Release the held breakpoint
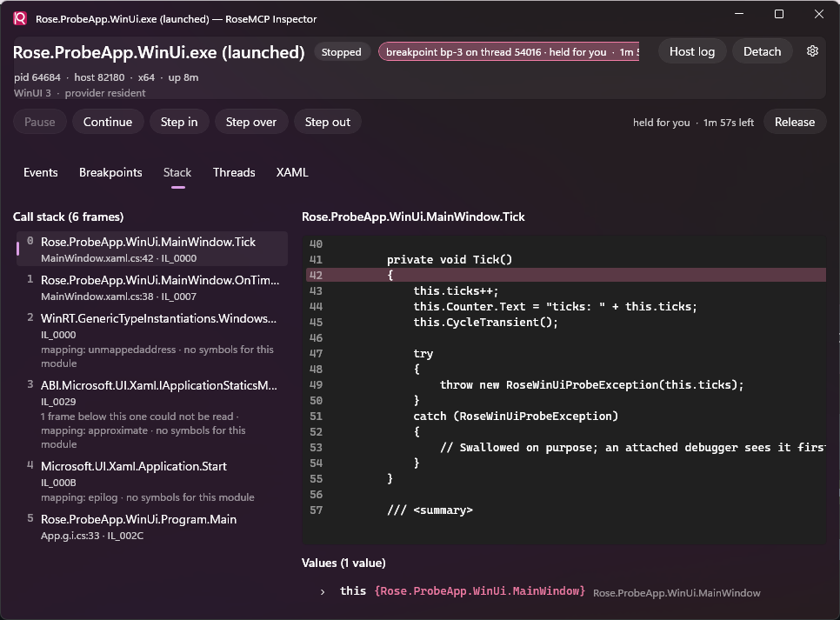Image resolution: width=840 pixels, height=620 pixels. click(795, 122)
